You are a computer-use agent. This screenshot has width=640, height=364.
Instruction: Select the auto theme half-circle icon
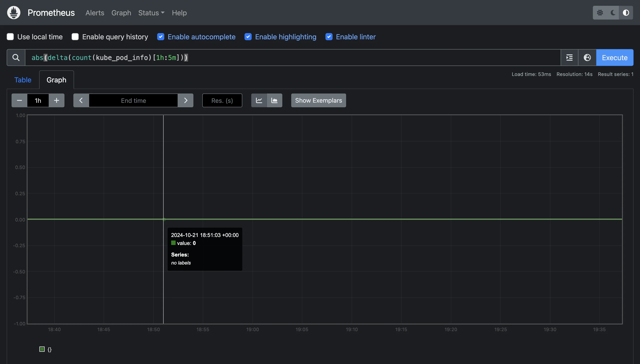click(626, 12)
